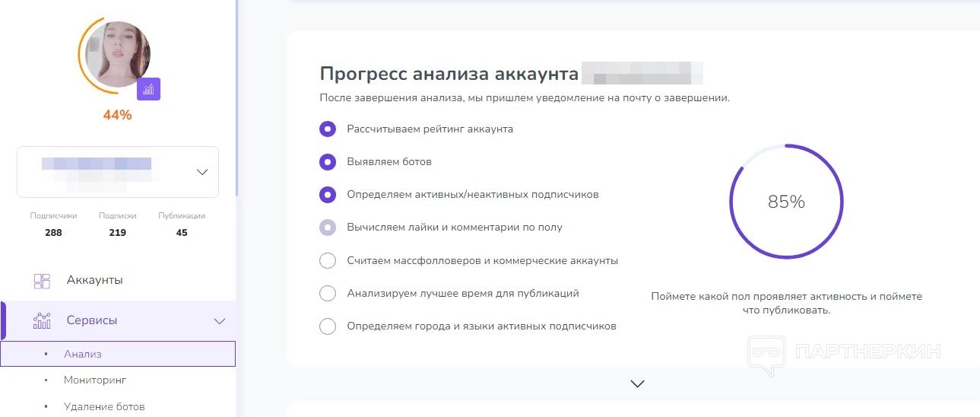
Task: Go to Мониторинг submenu item
Action: click(95, 380)
